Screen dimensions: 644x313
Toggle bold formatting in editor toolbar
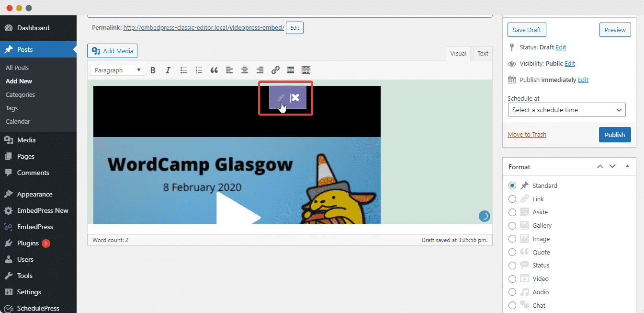click(153, 70)
